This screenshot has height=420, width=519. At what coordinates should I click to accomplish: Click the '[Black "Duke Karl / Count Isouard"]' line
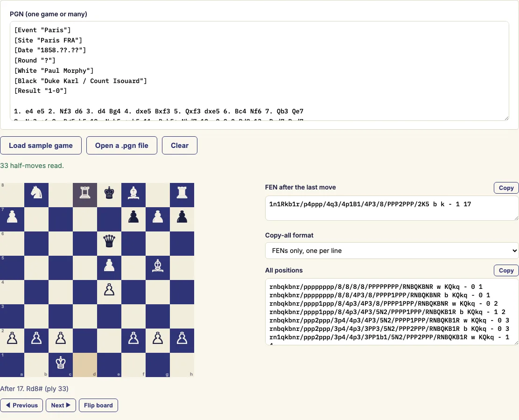tap(80, 81)
